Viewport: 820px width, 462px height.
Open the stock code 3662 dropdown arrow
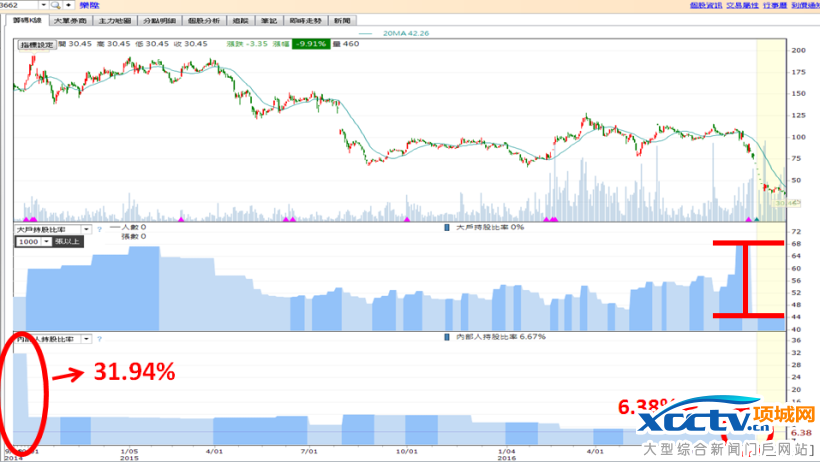click(x=44, y=5)
